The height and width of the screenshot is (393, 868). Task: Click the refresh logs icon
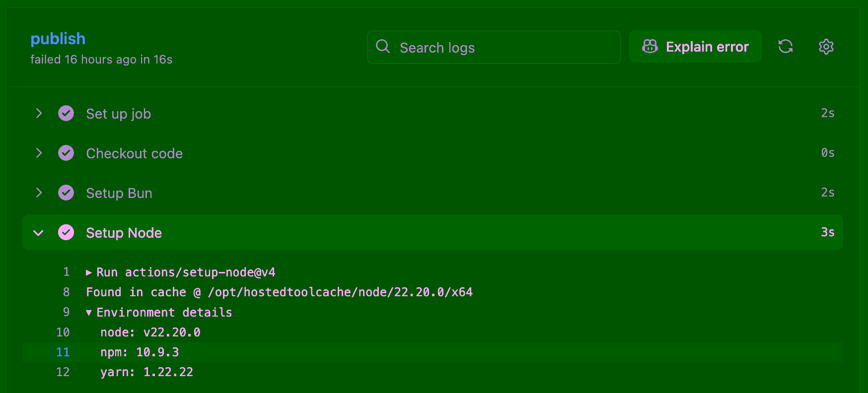click(x=785, y=47)
